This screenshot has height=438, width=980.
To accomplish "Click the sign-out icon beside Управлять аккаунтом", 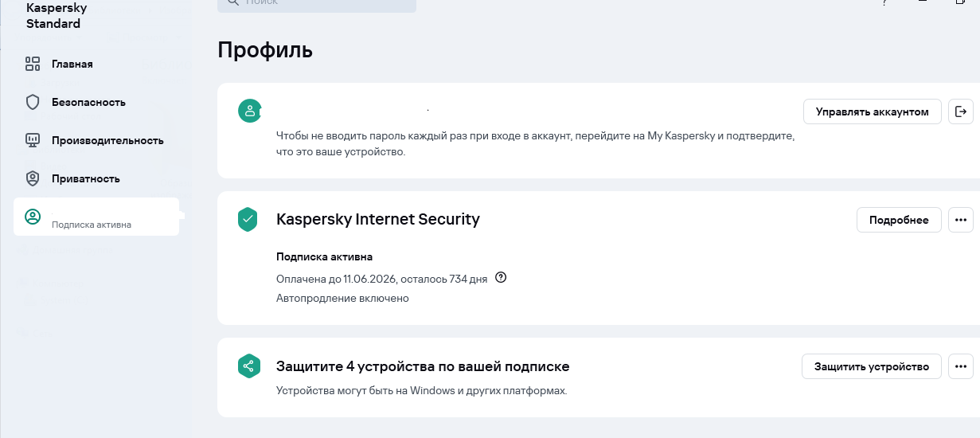I will point(961,111).
